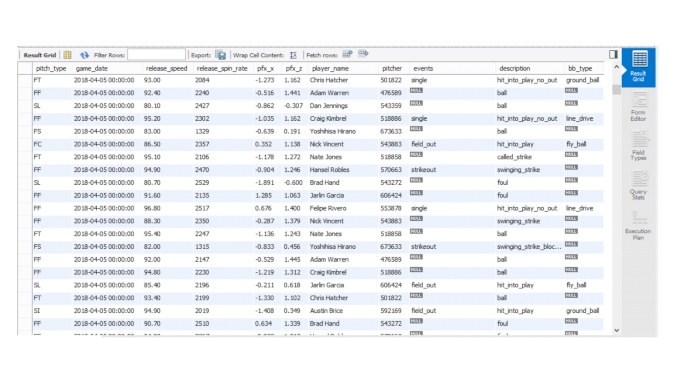
Task: Click the grid format icon beside Result Grid
Action: coord(67,55)
